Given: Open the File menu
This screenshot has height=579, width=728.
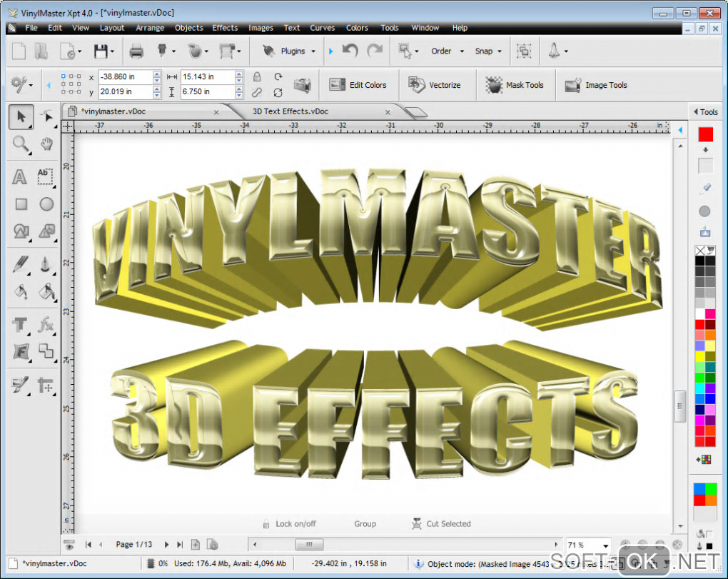Looking at the screenshot, I should (x=31, y=28).
